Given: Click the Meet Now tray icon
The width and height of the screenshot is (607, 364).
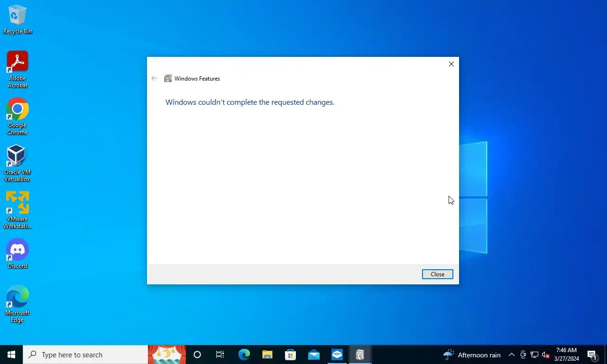Looking at the screenshot, I should pyautogui.click(x=523, y=355).
